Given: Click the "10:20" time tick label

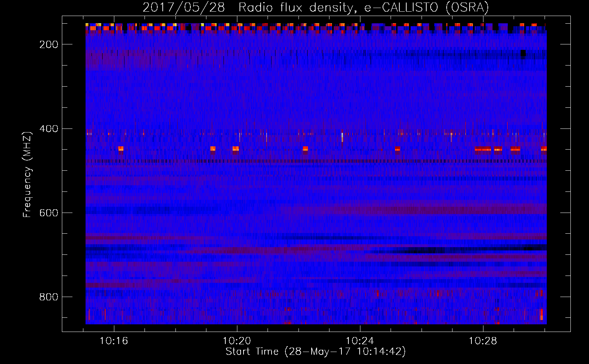Looking at the screenshot, I should click(x=237, y=341).
